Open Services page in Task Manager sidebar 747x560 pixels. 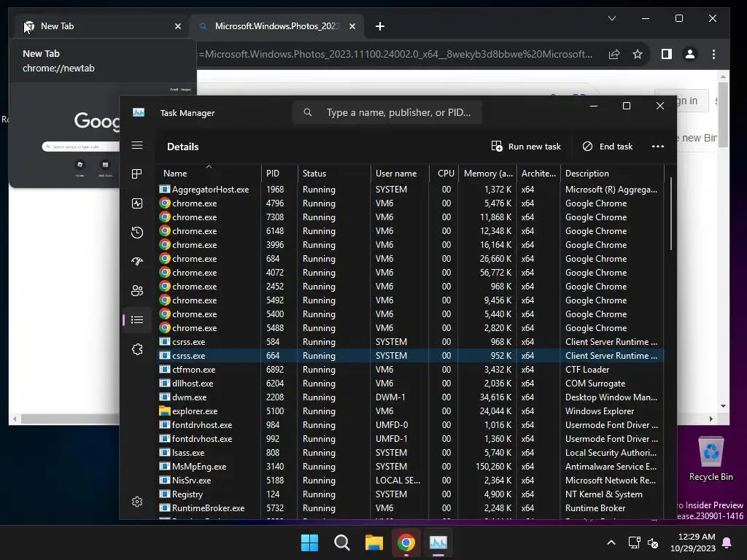[x=137, y=349]
